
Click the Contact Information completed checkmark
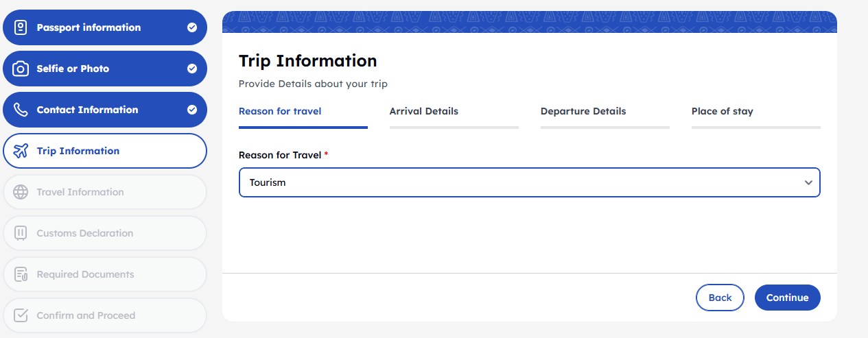click(x=192, y=110)
